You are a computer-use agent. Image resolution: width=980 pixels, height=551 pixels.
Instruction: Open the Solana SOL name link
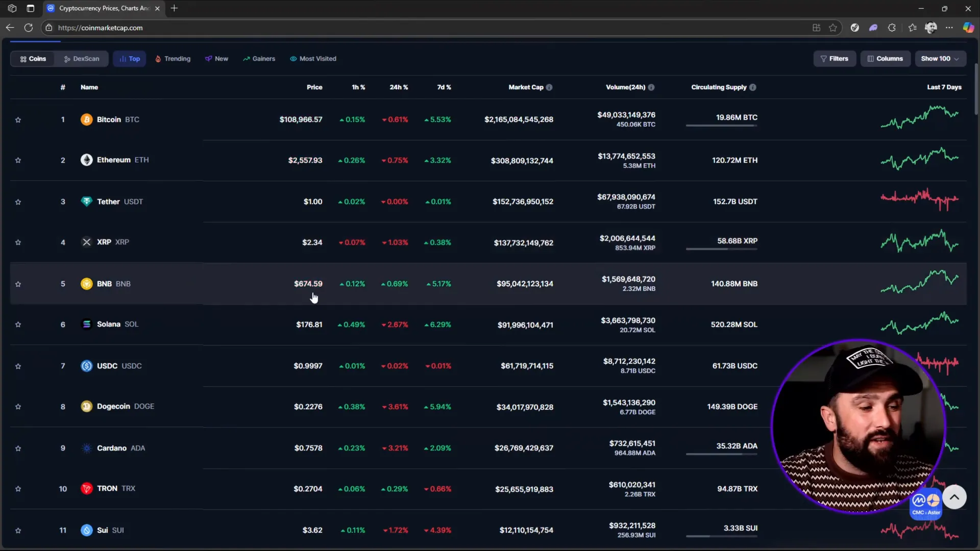click(x=117, y=324)
